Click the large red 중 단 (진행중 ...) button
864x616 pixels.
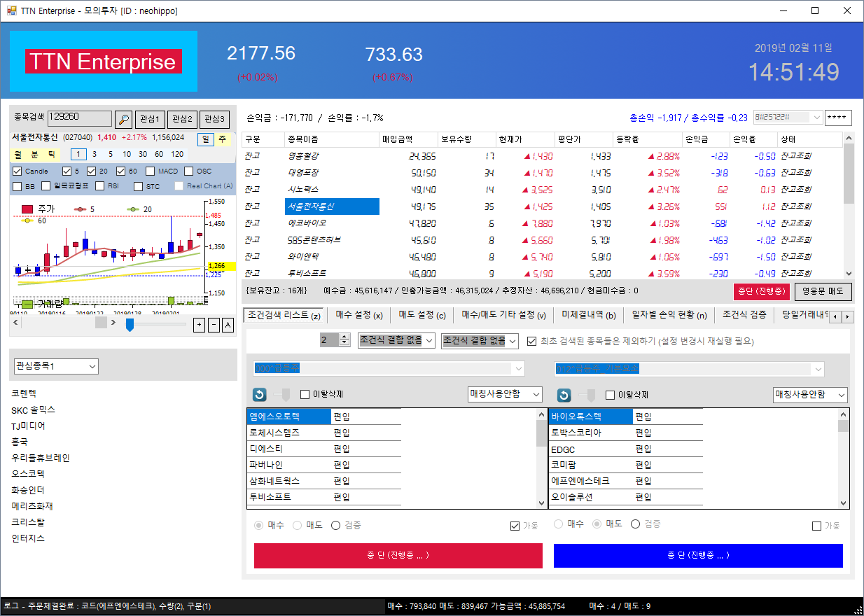398,555
